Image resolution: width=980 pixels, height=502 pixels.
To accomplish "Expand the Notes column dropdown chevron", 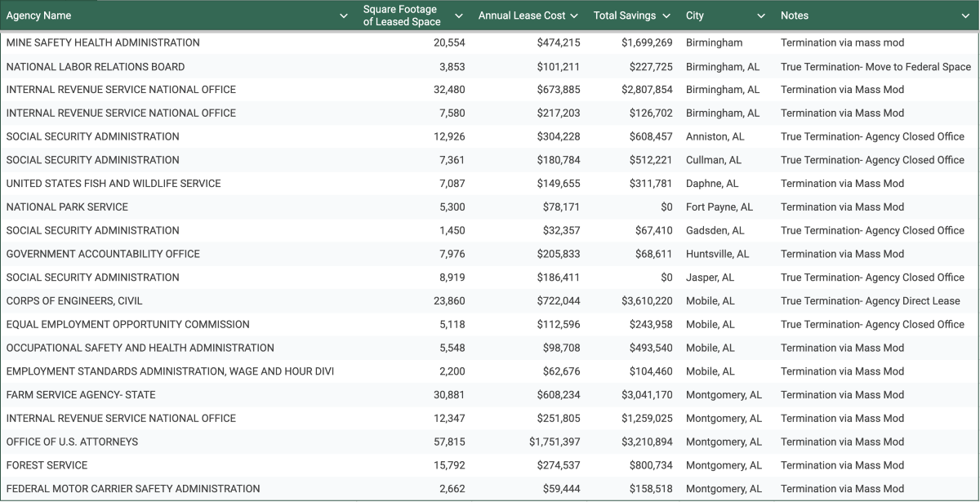I will tap(966, 16).
